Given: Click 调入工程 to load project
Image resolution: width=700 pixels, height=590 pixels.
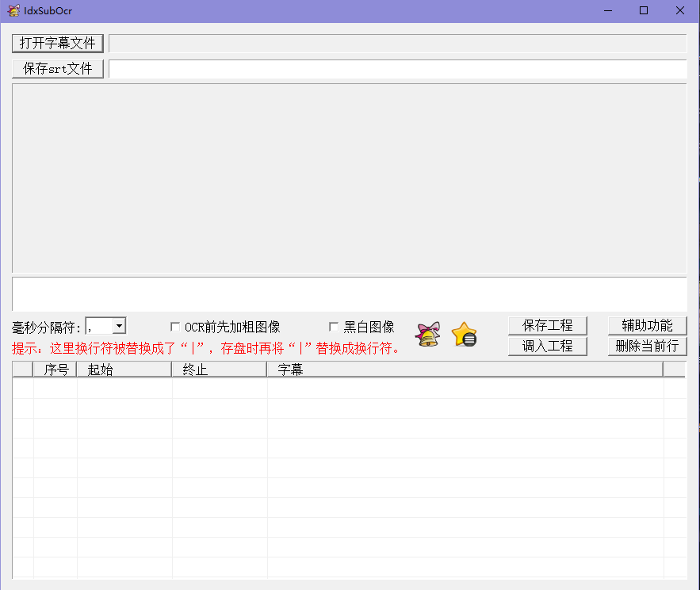Looking at the screenshot, I should (x=547, y=346).
